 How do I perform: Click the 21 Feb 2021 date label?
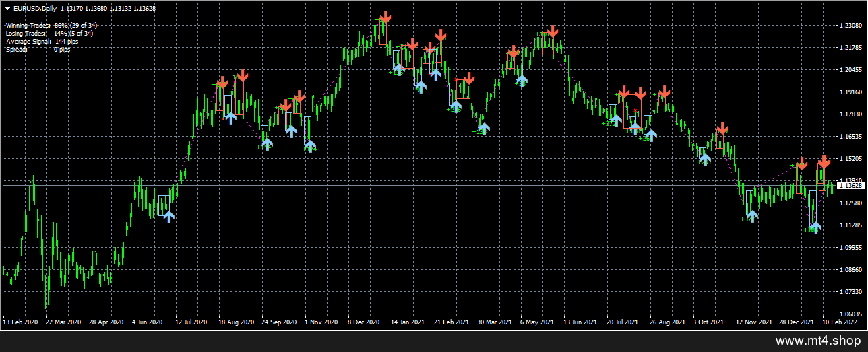(452, 322)
